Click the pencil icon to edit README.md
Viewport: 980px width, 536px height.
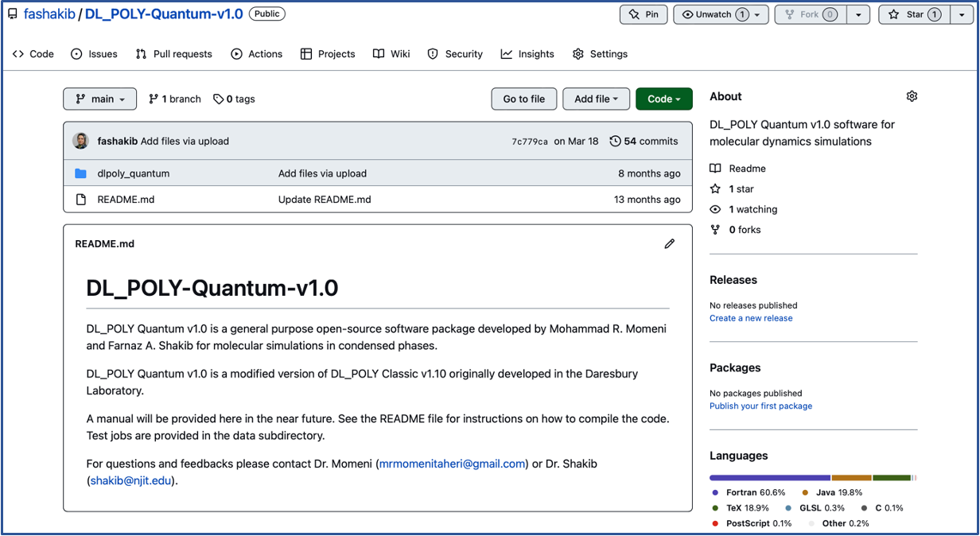(669, 244)
